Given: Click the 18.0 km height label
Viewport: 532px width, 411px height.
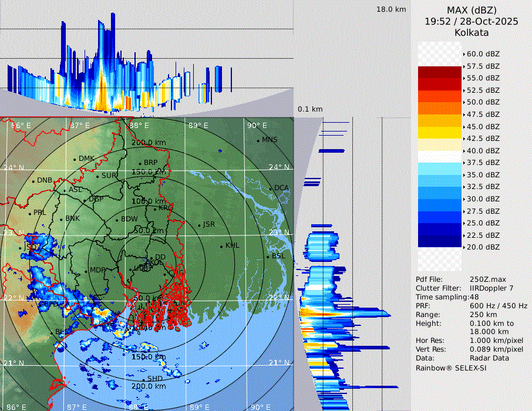Looking at the screenshot, I should click(x=391, y=9).
